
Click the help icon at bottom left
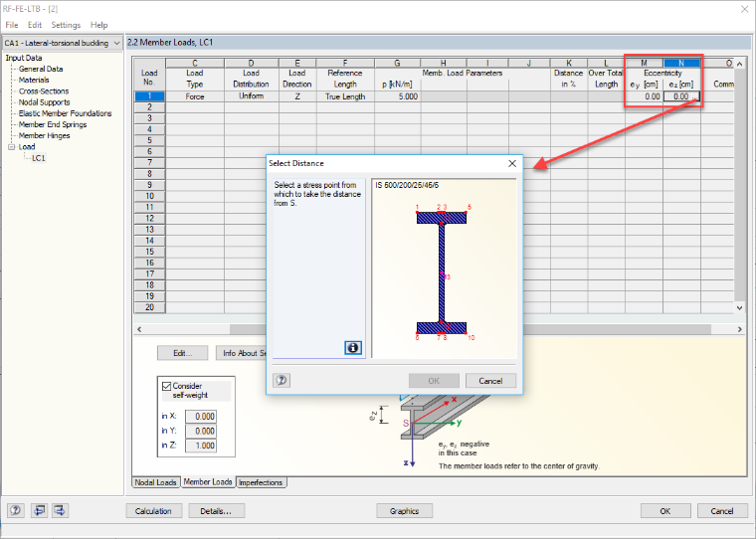(16, 510)
